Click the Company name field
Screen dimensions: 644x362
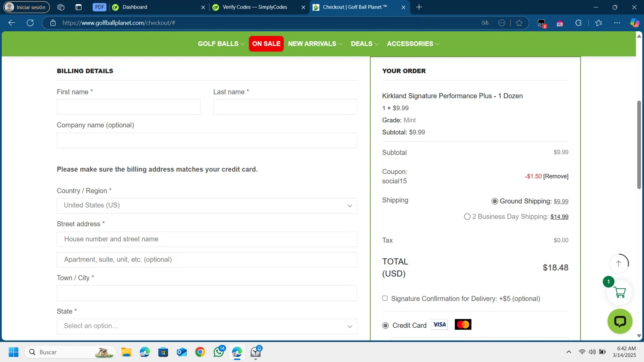tap(207, 140)
